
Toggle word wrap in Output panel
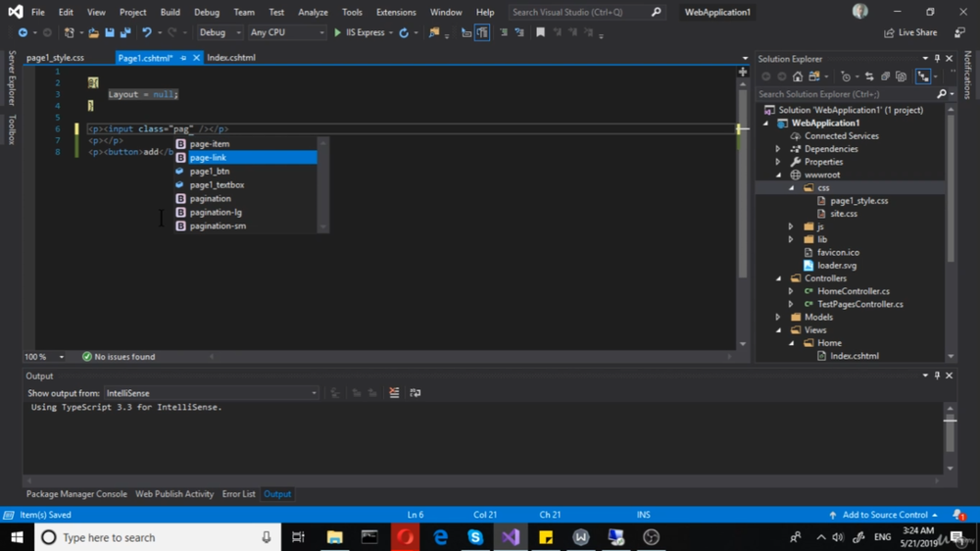point(416,393)
